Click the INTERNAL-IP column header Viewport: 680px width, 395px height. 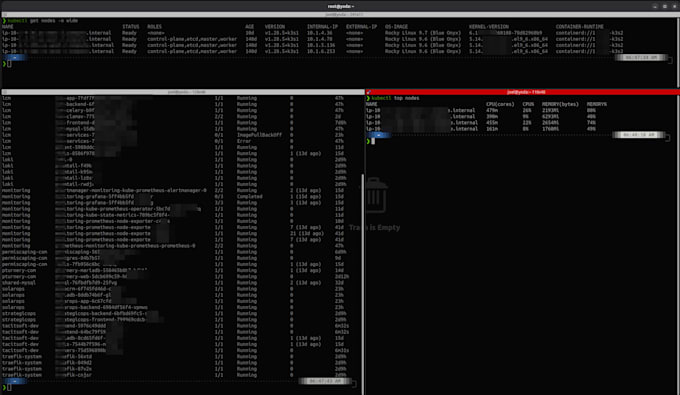pyautogui.click(x=322, y=27)
